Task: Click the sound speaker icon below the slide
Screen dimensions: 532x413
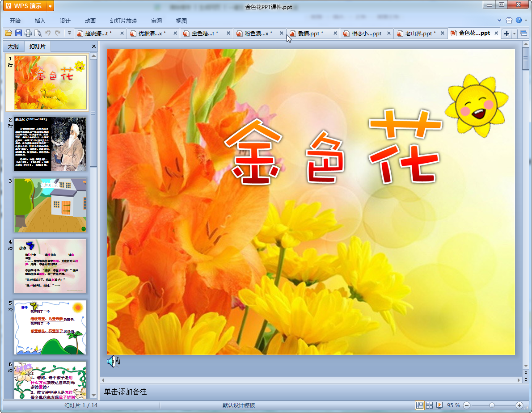Action: (x=113, y=362)
